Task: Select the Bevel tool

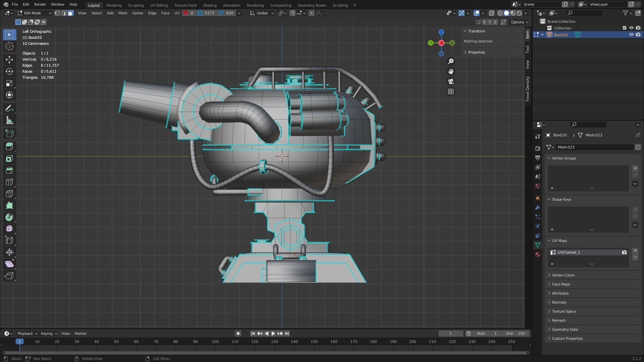Action: (9, 170)
